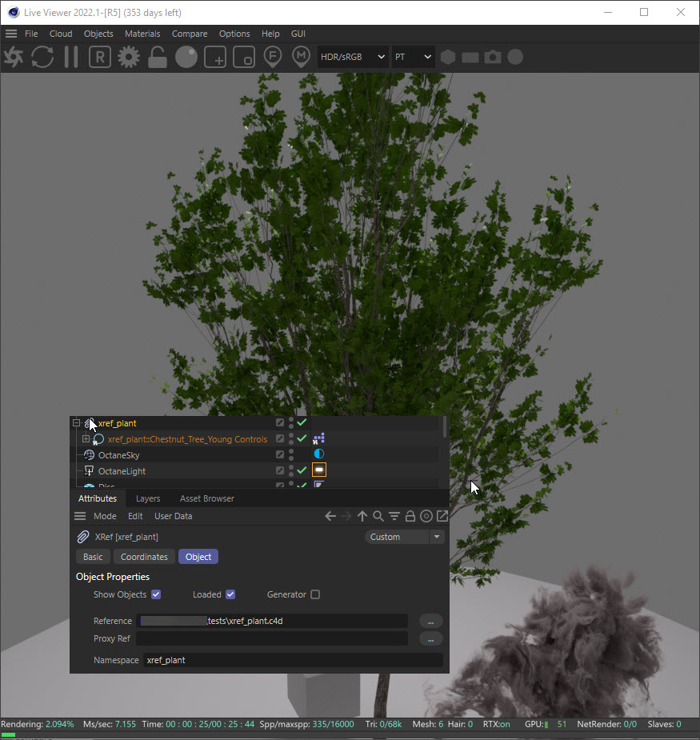
Task: Open Octane settings gear icon
Action: (x=129, y=57)
